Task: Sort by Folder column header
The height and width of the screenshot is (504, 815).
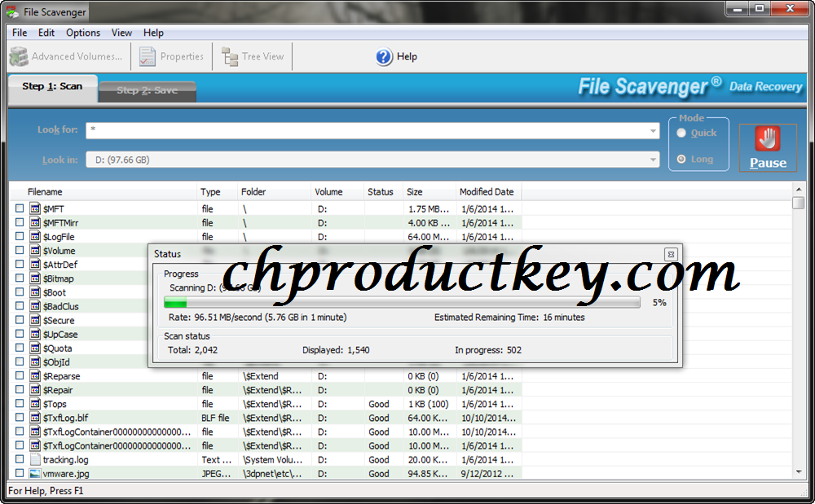Action: click(274, 192)
